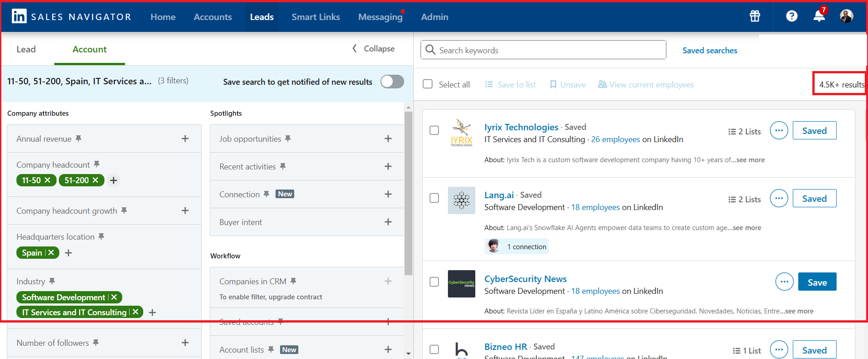This screenshot has width=868, height=359.
Task: Open the notifications bell
Action: coord(819,16)
